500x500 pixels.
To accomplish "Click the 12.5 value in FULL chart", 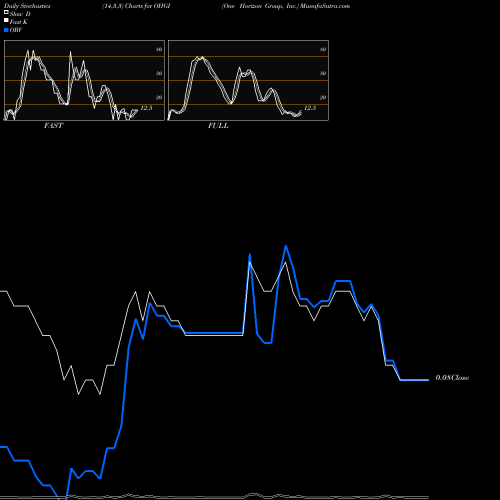I will pos(310,108).
